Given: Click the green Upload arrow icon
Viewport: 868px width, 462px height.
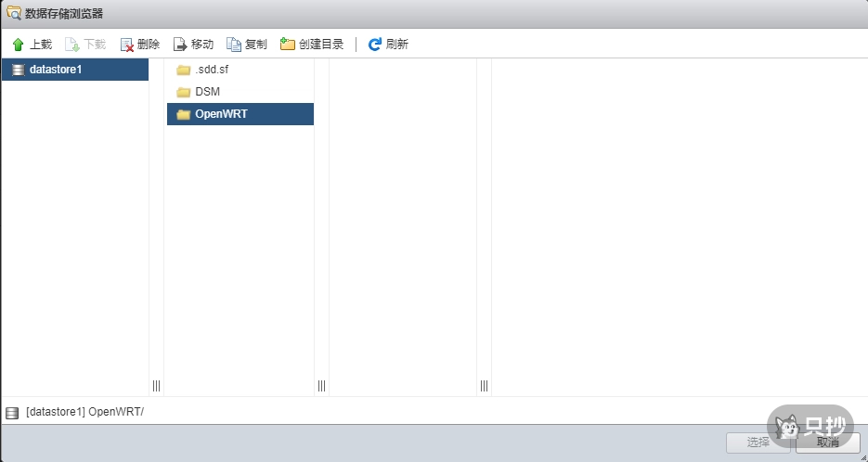Looking at the screenshot, I should coord(18,45).
